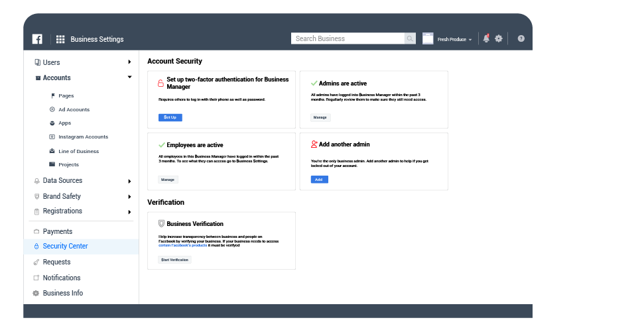Expand the Brand Safety section
This screenshot has width=644, height=332.
click(129, 197)
